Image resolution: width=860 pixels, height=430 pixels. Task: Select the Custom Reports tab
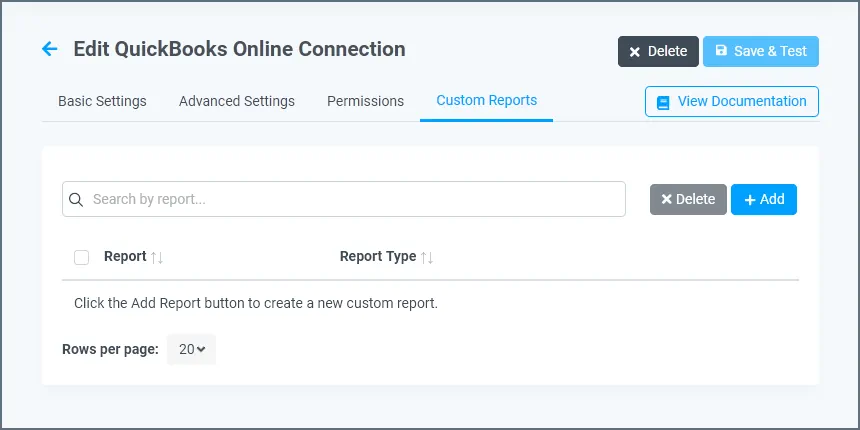(x=486, y=100)
